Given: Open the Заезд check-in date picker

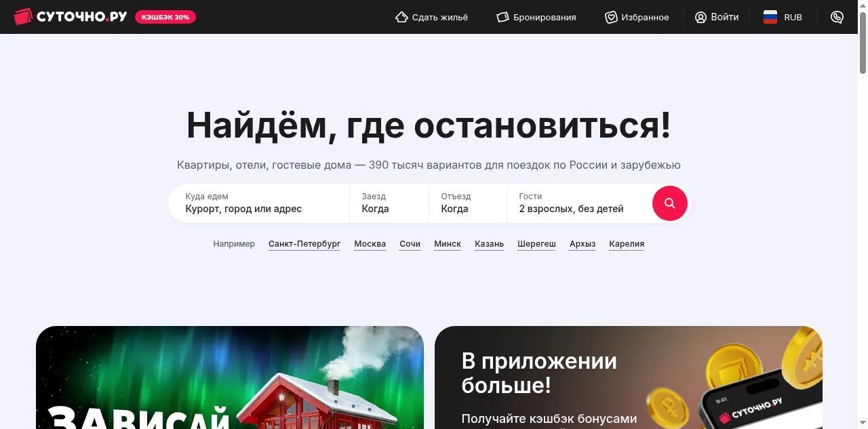Looking at the screenshot, I should click(389, 203).
